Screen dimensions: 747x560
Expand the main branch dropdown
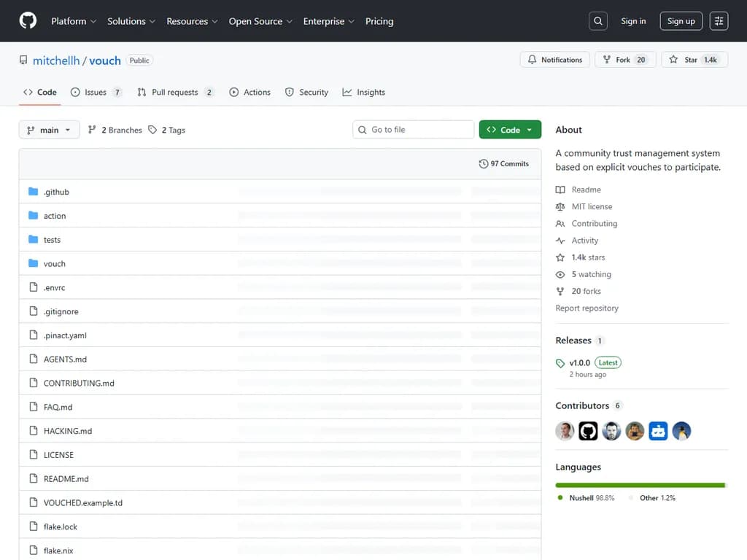click(x=49, y=130)
